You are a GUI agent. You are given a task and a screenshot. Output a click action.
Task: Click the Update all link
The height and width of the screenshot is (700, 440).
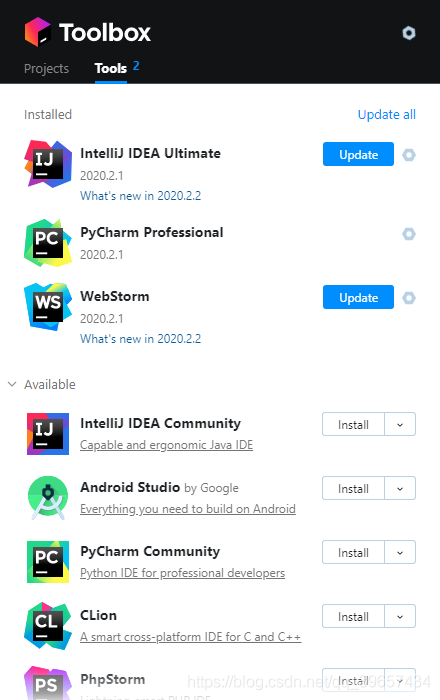tap(386, 115)
